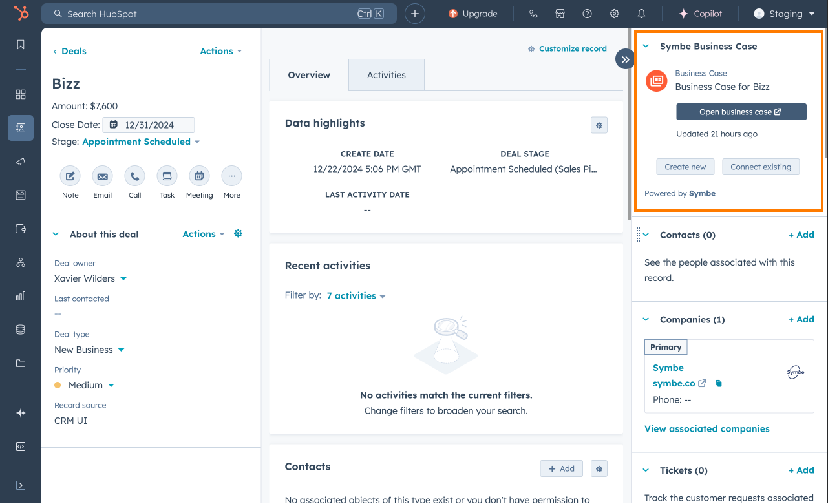
Task: Open the More actions ellipsis button
Action: [x=232, y=176]
